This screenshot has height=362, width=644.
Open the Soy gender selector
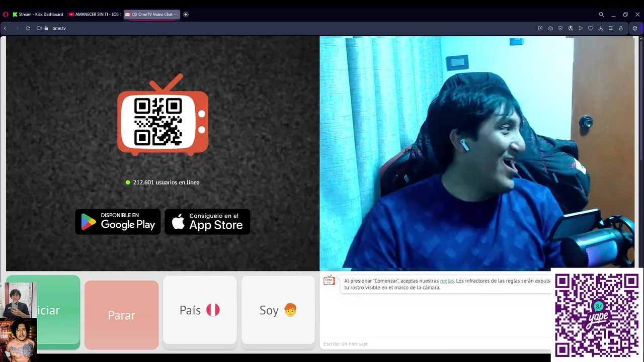click(278, 310)
